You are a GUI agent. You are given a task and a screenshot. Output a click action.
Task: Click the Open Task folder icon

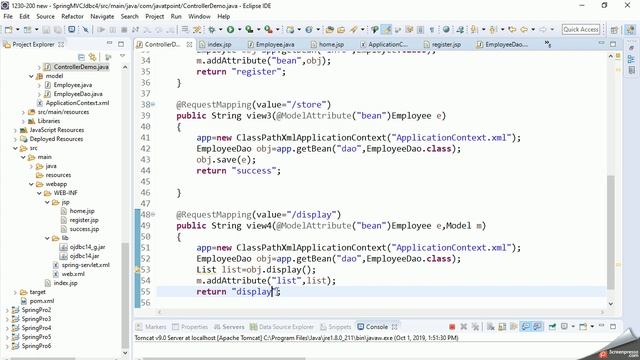341,29
